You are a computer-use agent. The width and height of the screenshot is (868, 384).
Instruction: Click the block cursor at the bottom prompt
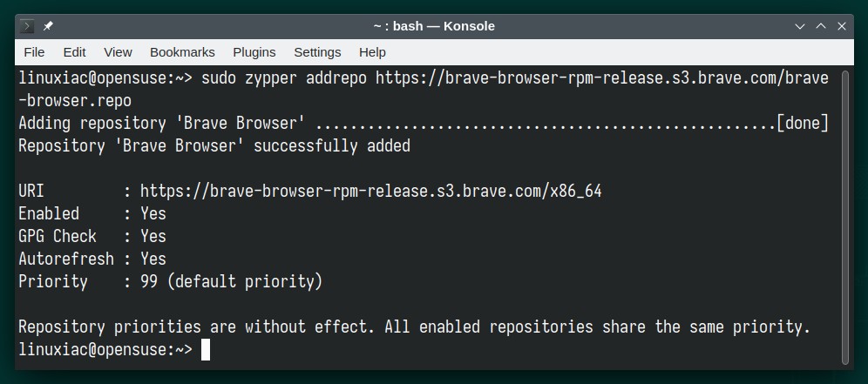206,350
